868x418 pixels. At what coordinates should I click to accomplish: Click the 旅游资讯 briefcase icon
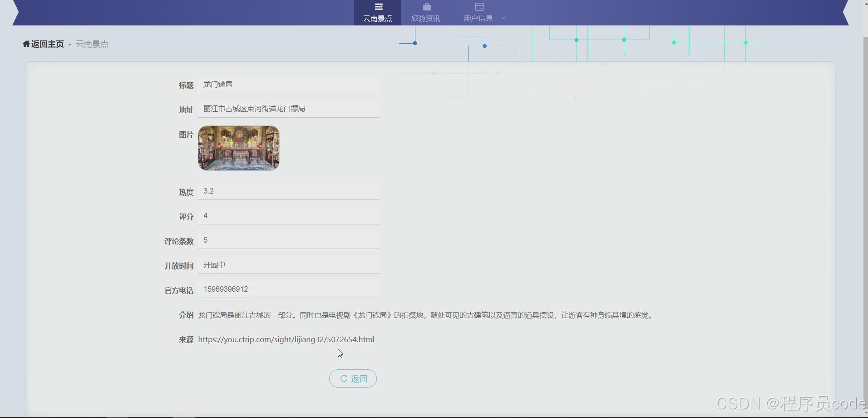(x=426, y=7)
